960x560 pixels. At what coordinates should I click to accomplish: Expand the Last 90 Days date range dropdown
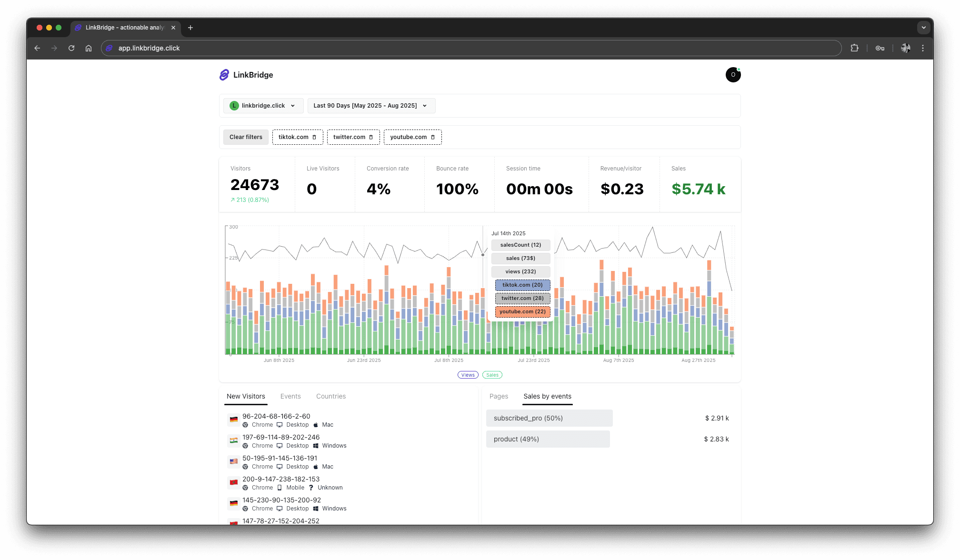click(x=371, y=106)
